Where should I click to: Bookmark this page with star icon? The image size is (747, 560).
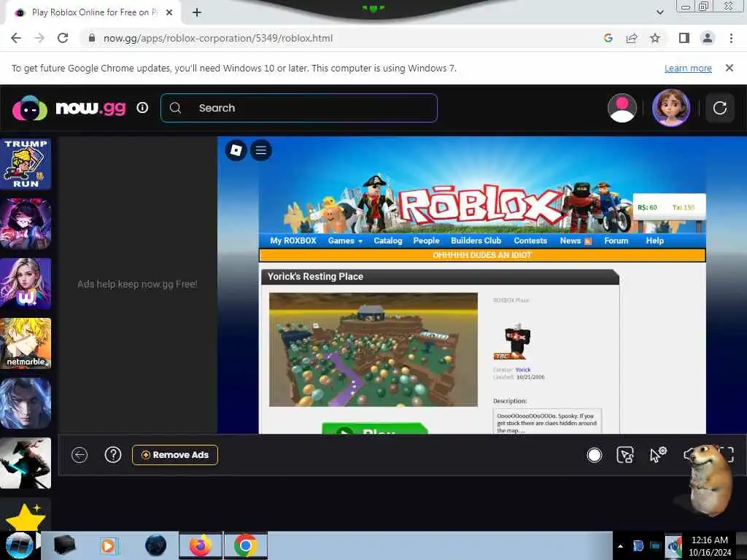click(655, 38)
